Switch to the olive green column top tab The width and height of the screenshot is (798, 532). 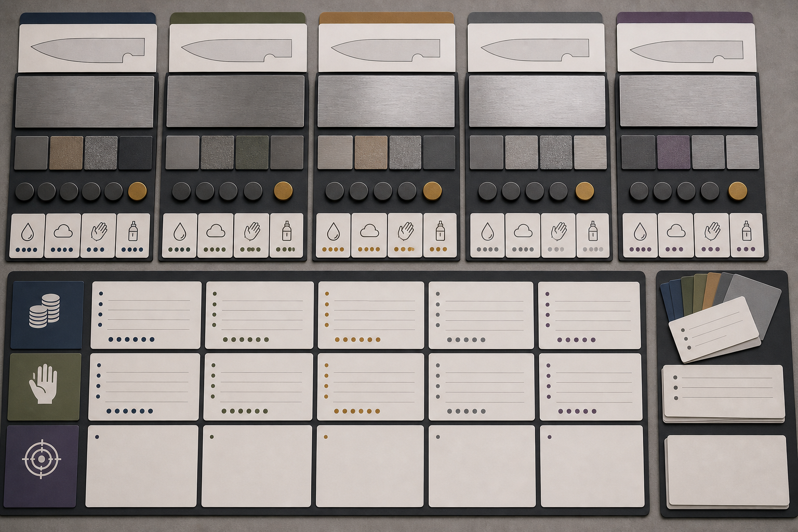tap(237, 18)
